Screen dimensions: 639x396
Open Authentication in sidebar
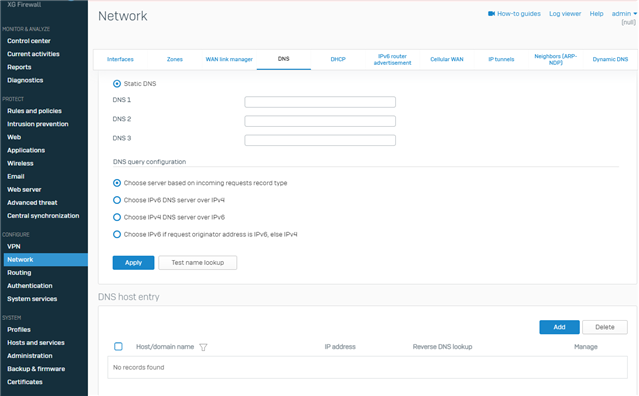30,286
